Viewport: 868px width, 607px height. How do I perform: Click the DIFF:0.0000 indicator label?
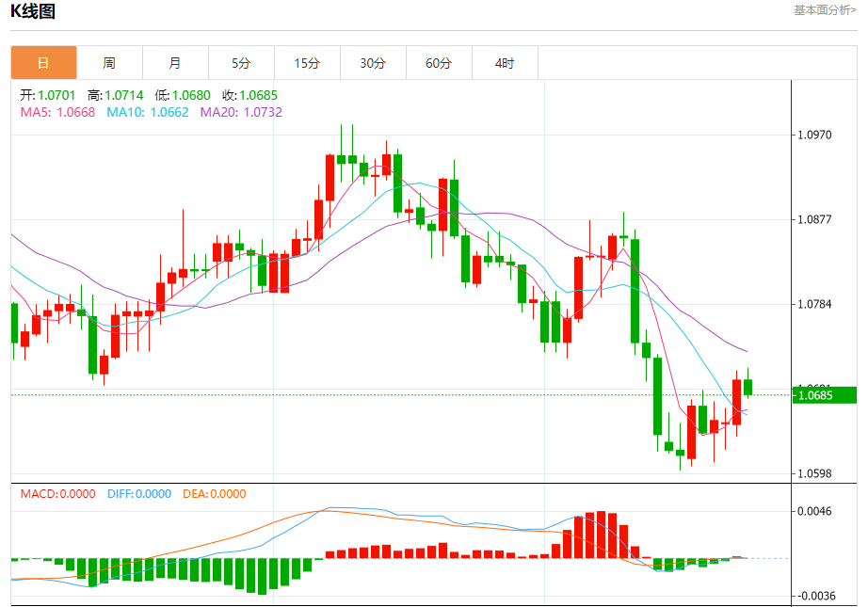point(139,493)
